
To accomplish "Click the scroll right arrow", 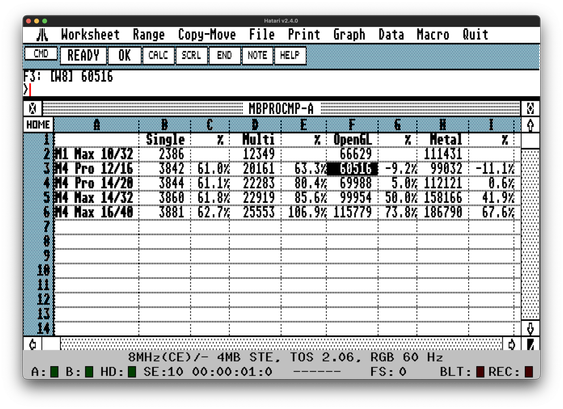I will [512, 344].
